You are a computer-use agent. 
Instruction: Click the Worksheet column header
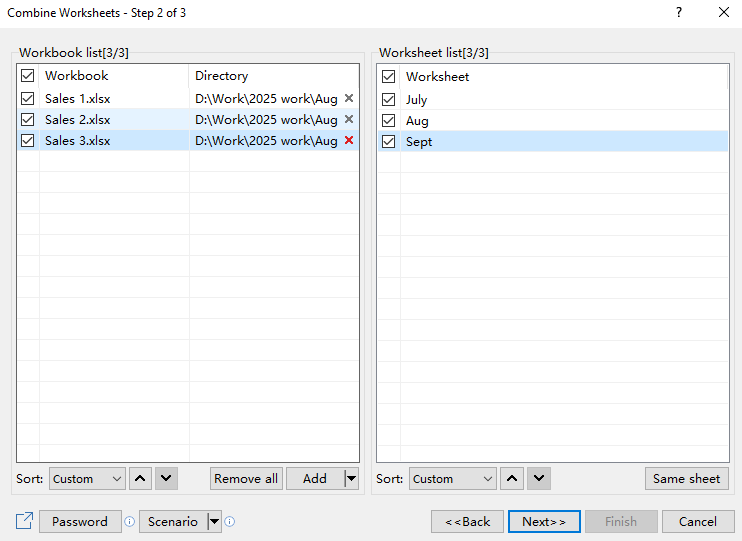(564, 77)
